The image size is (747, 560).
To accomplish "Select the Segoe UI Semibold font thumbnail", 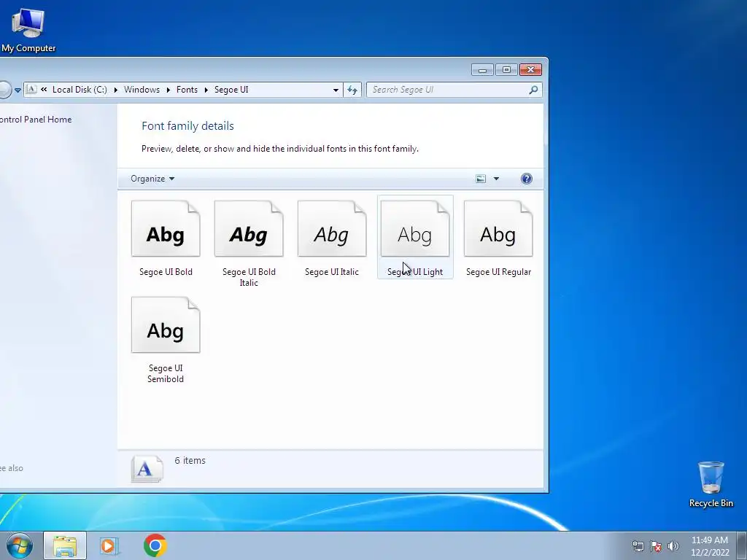I will (166, 324).
